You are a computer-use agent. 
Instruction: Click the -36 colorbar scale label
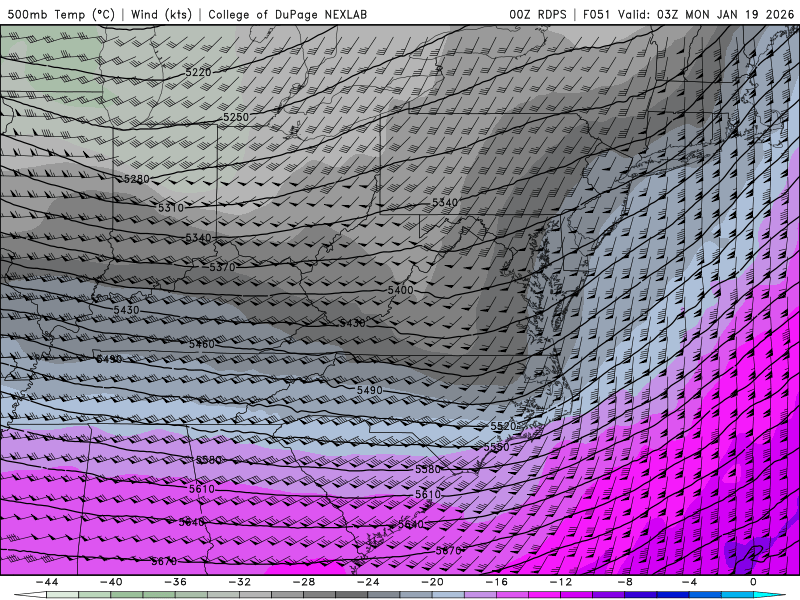click(176, 582)
